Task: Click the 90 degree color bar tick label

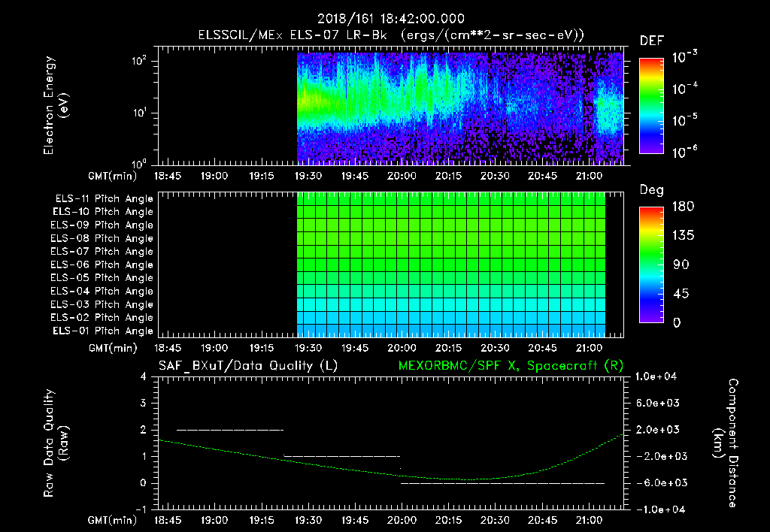Action: click(x=681, y=265)
